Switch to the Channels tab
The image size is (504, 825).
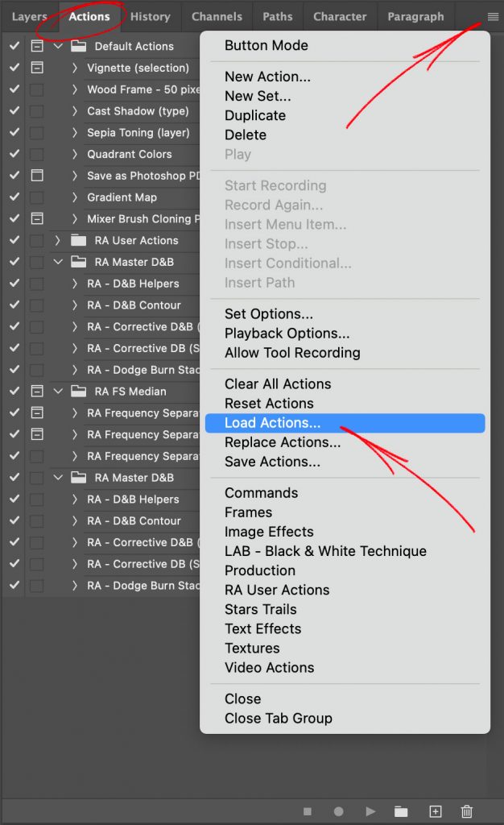(217, 16)
